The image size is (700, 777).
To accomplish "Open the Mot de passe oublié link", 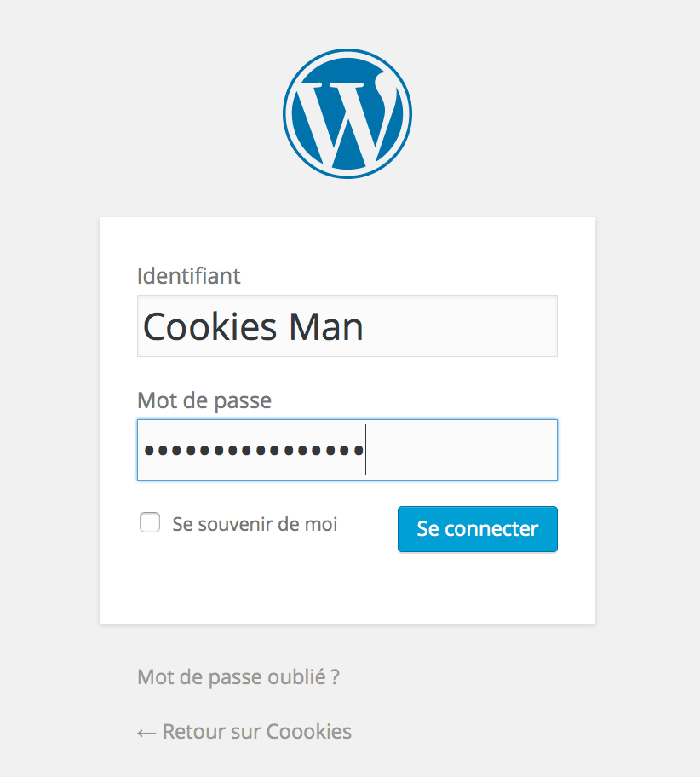I will click(238, 677).
